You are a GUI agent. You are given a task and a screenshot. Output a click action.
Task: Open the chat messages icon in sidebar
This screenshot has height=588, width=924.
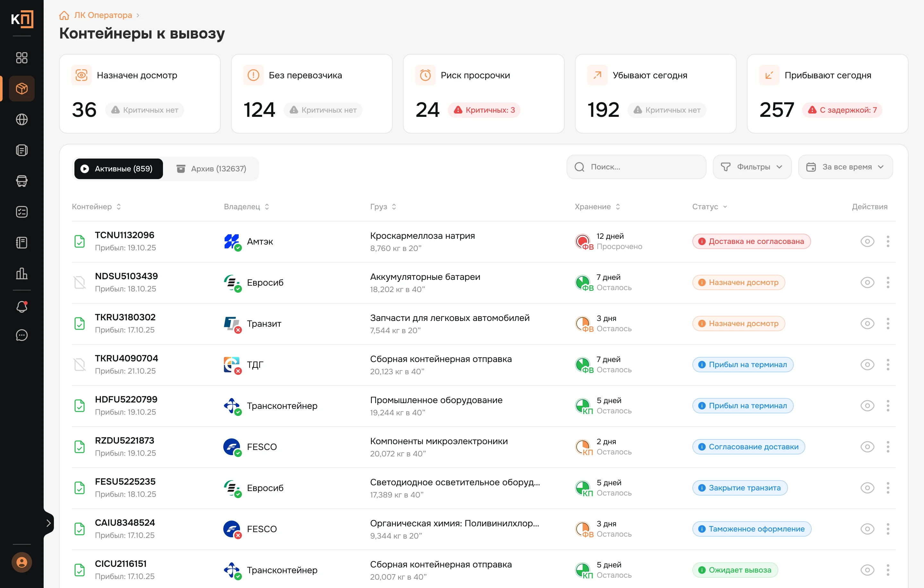click(21, 335)
